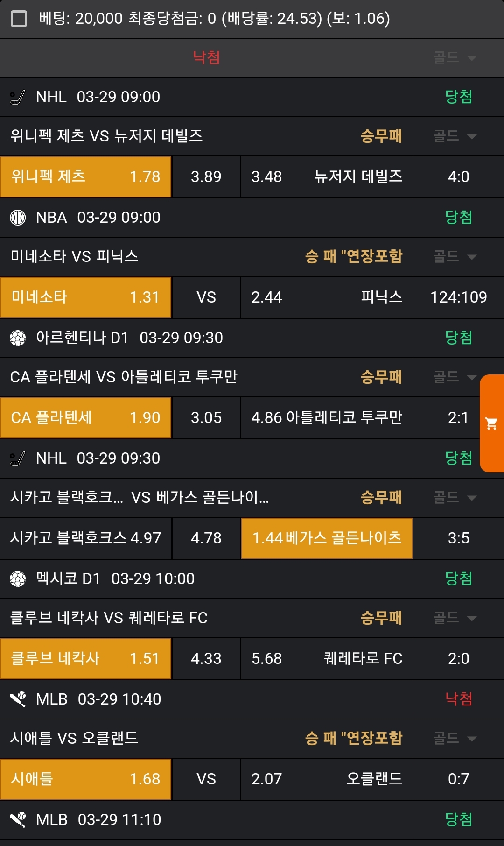Viewport: 504px width, 846px height.
Task: Select 위니펙 제츠 1.78 odds button
Action: pyautogui.click(x=86, y=177)
